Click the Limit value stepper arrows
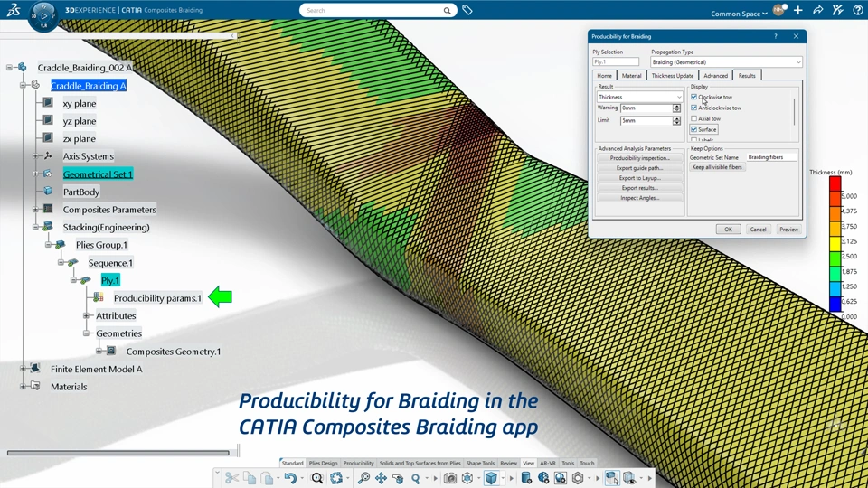 676,120
